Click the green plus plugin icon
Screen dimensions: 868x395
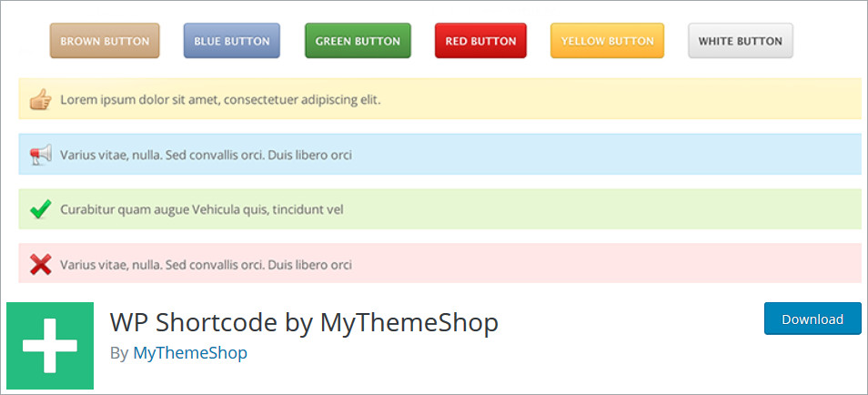point(50,345)
